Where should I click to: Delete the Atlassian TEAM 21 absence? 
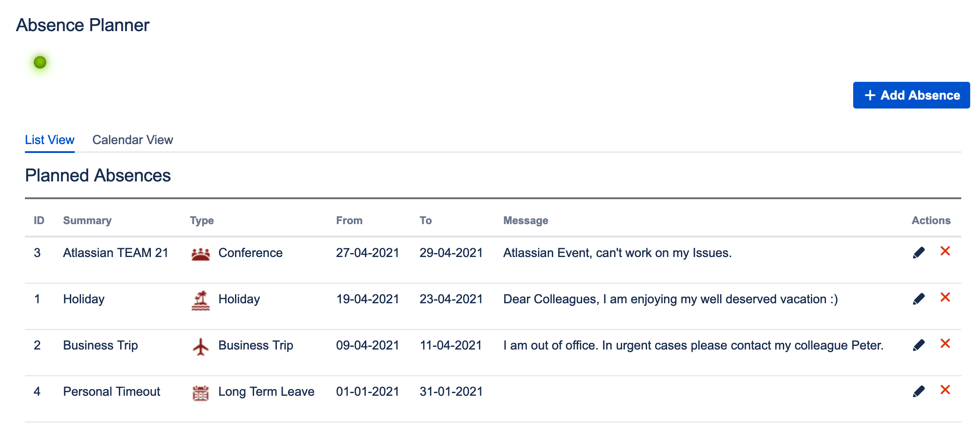pos(945,251)
